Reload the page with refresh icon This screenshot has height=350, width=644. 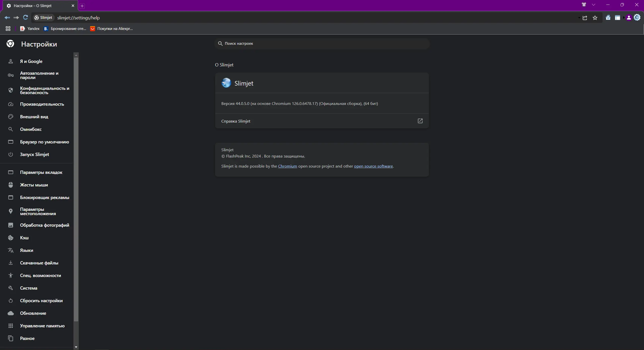pyautogui.click(x=25, y=17)
